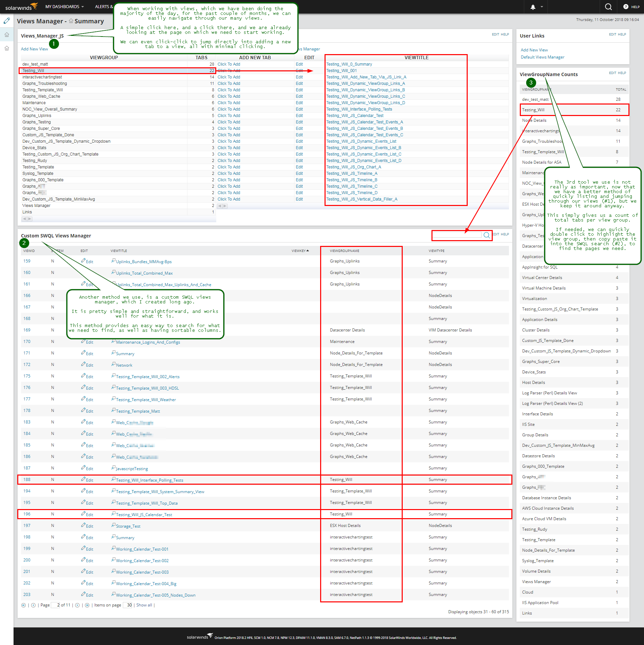Open the Testing_Will_JS_Timeline_D view link
The width and height of the screenshot is (644, 645).
352,193
